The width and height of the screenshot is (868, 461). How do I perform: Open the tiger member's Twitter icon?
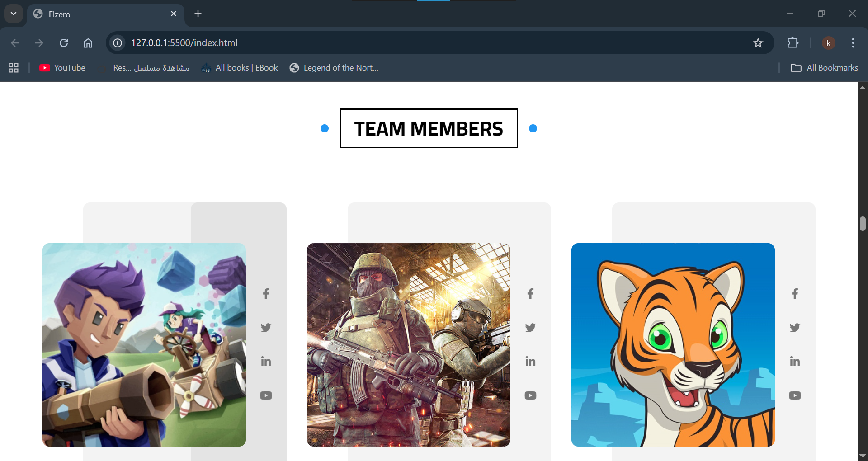pyautogui.click(x=795, y=328)
